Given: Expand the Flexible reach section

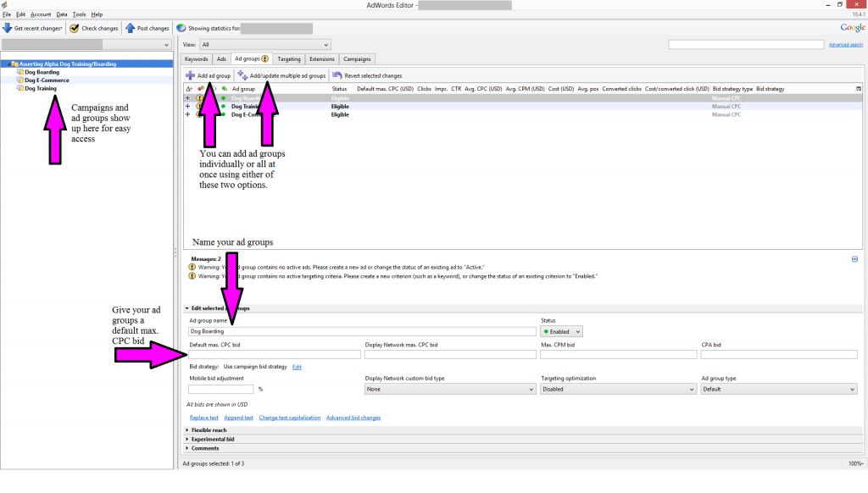Looking at the screenshot, I should click(x=187, y=430).
